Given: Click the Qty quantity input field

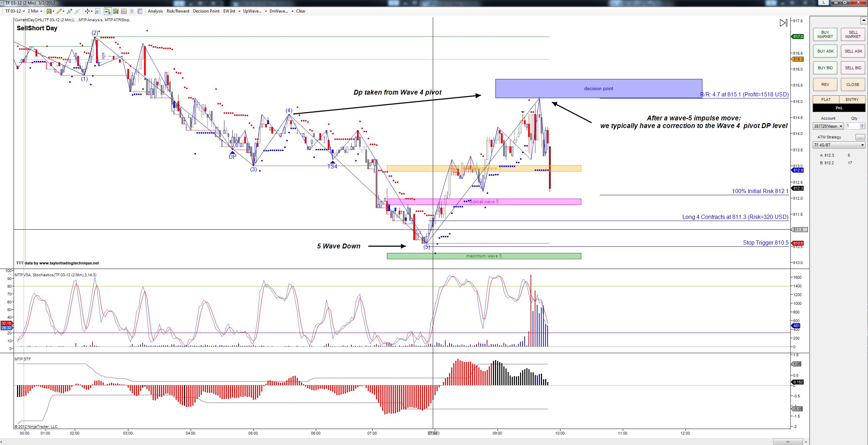Looking at the screenshot, I should point(853,126).
